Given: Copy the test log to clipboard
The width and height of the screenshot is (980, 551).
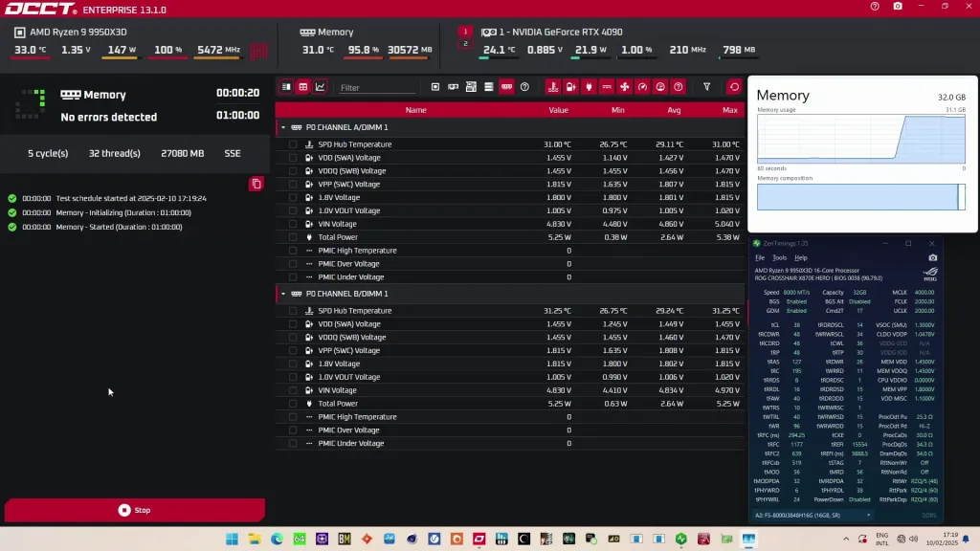Looking at the screenshot, I should point(256,184).
